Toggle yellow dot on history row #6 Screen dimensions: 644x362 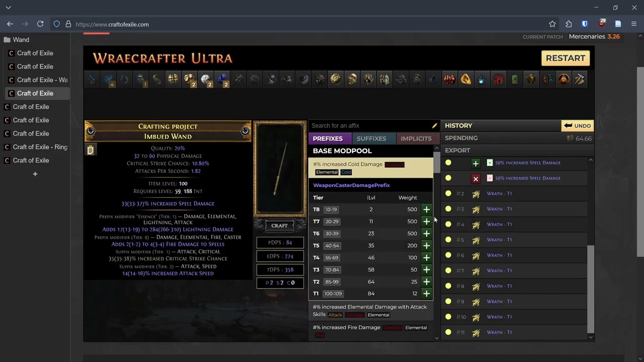pyautogui.click(x=448, y=255)
